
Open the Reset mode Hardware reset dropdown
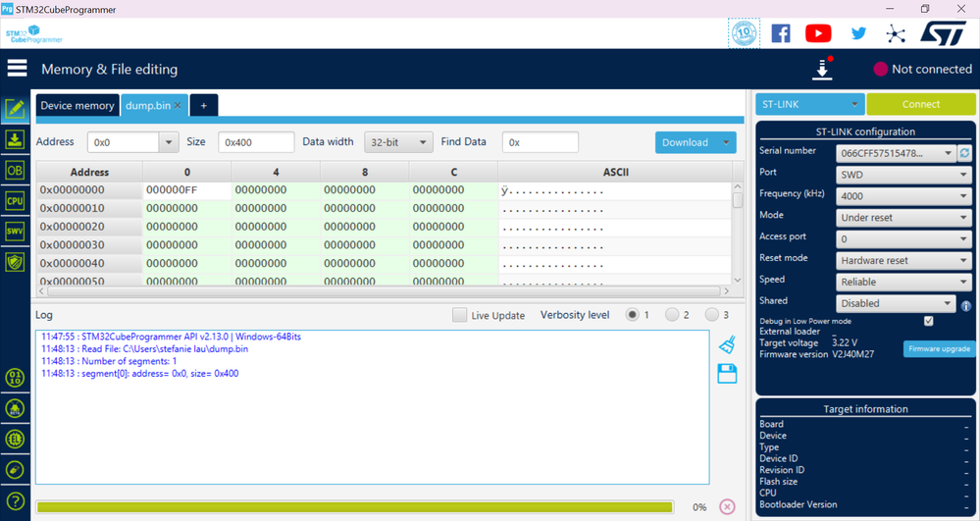(x=903, y=260)
